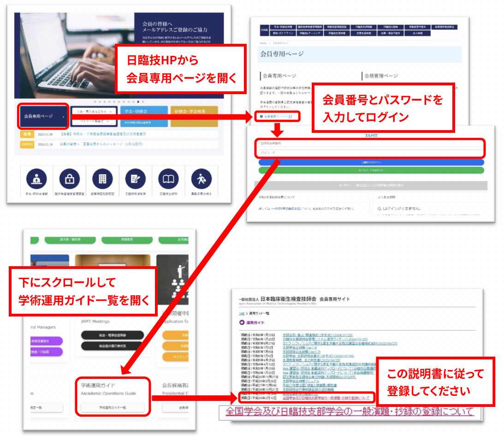The width and height of the screenshot is (504, 436).
Task: Click the 学会・研修会情報 presenter icon
Action: click(x=36, y=179)
